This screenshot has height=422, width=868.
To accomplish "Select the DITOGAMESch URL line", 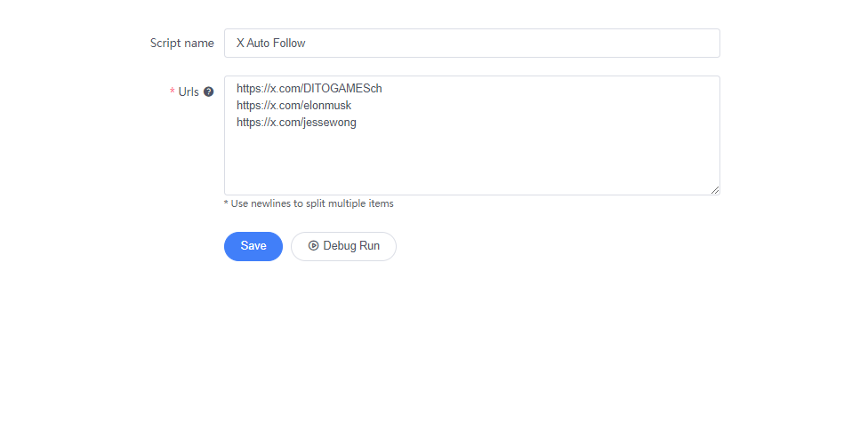I will click(x=309, y=89).
